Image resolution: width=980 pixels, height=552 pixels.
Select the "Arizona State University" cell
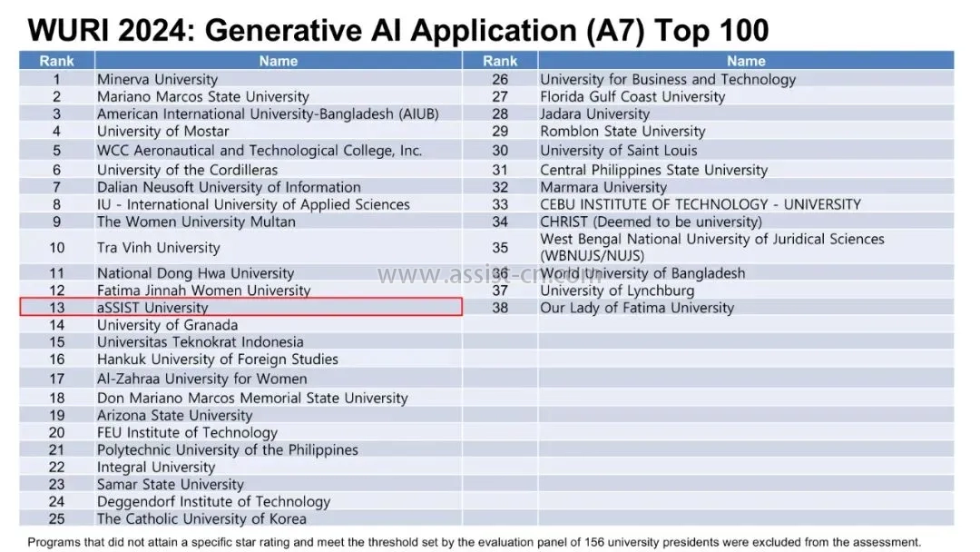coord(175,416)
